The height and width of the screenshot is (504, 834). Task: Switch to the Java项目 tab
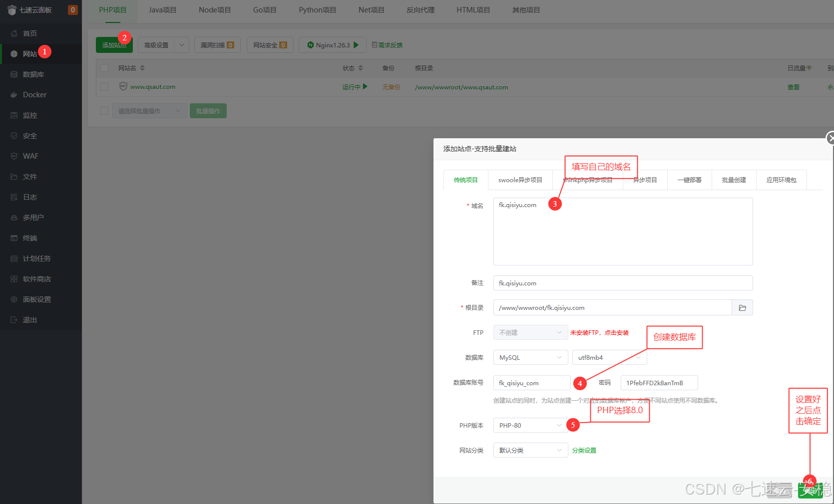(x=162, y=10)
